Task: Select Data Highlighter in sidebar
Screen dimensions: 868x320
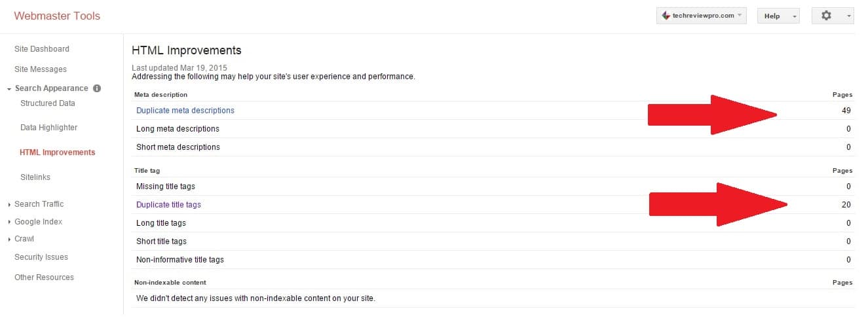Action: 49,128
